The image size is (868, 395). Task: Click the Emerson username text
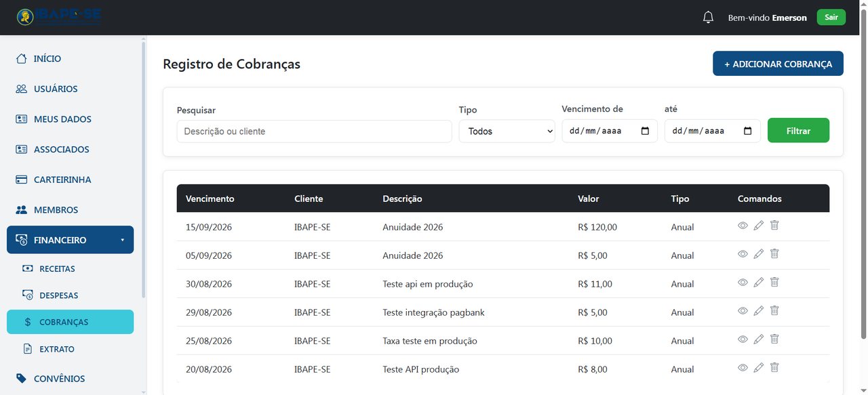click(x=789, y=18)
